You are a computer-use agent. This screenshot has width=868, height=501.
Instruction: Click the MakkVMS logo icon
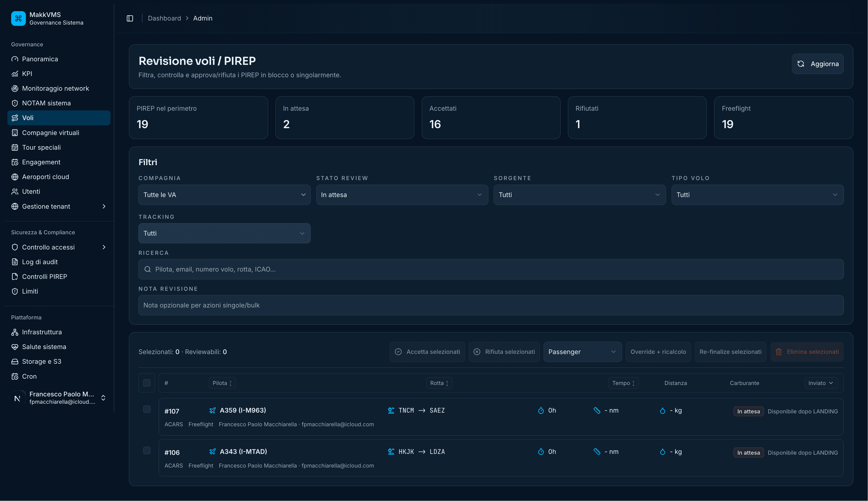tap(18, 18)
